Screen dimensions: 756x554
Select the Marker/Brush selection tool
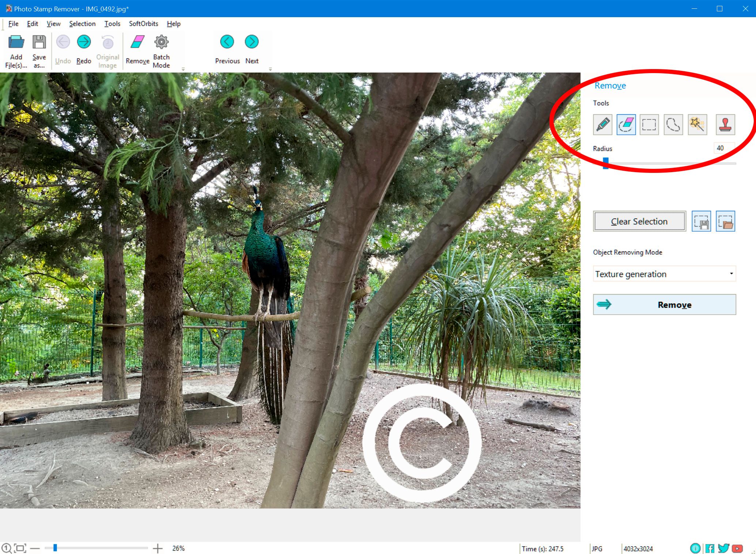(x=604, y=124)
